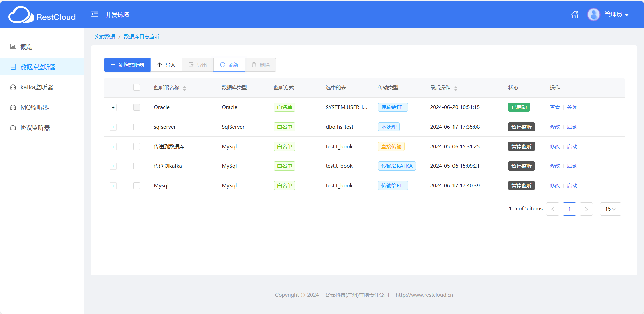Select 数据库监听器 in the sidebar
This screenshot has height=314, width=644.
coord(42,67)
